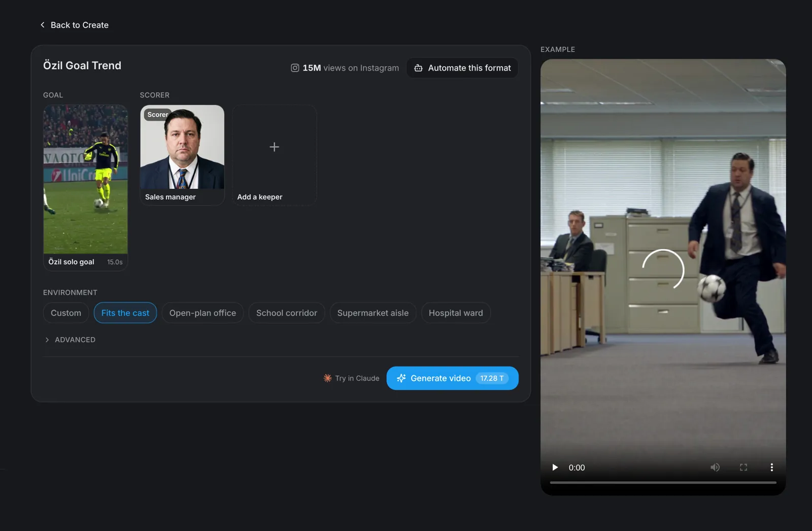The height and width of the screenshot is (531, 812).
Task: Open the Try in Claude link
Action: tap(351, 378)
